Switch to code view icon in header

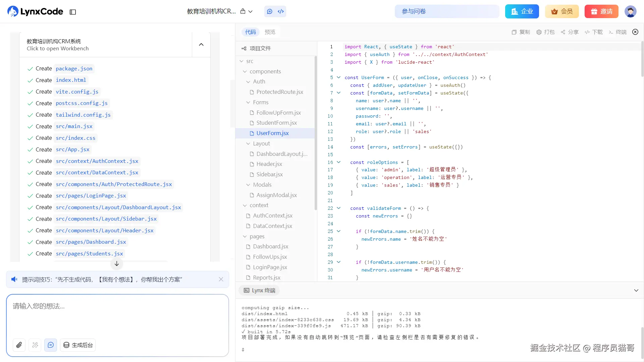tap(281, 11)
